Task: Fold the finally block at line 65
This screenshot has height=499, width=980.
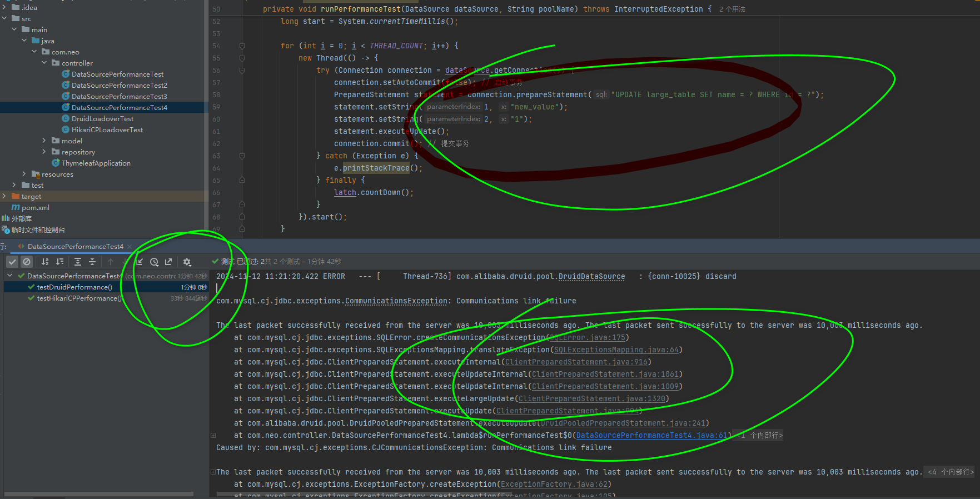Action: 242,181
